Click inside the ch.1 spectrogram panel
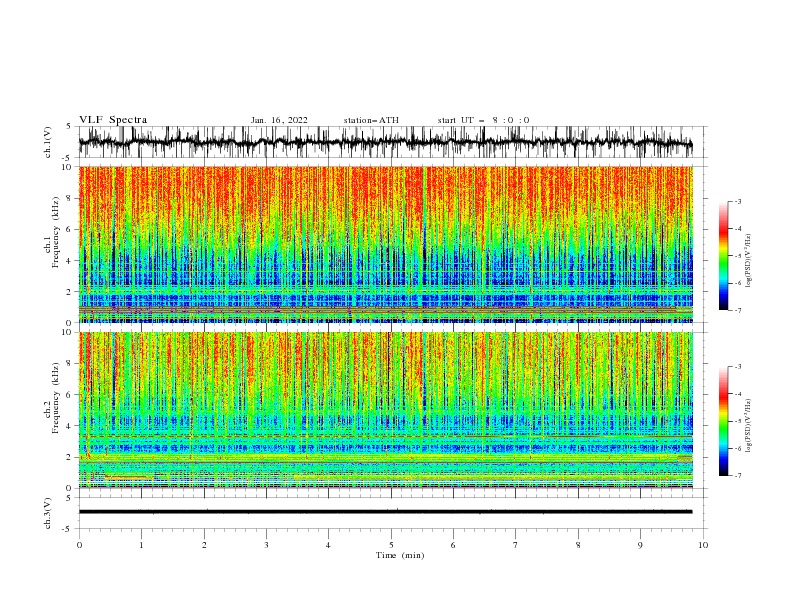Viewport: 792px width, 612px height. (386, 244)
